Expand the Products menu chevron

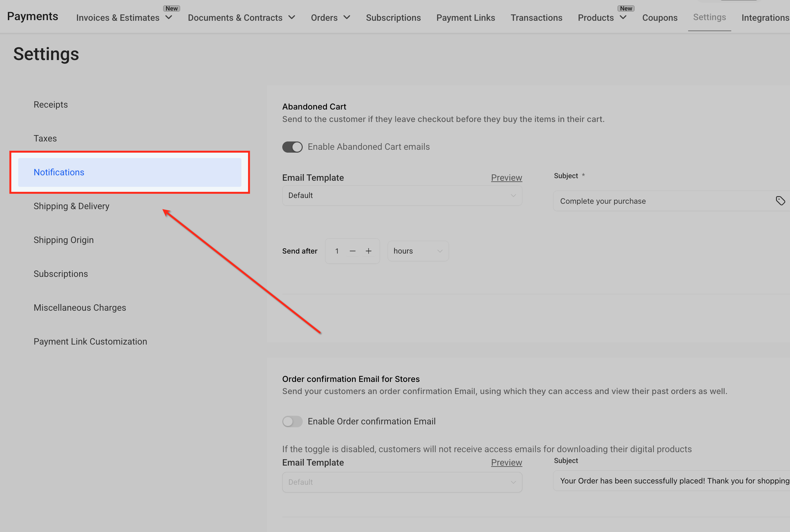[623, 17]
